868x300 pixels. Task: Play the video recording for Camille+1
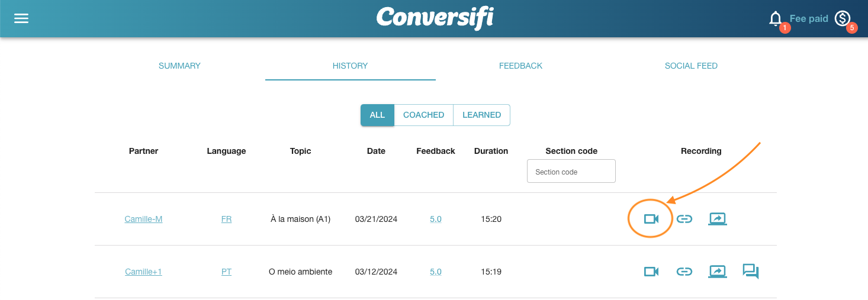pos(651,272)
